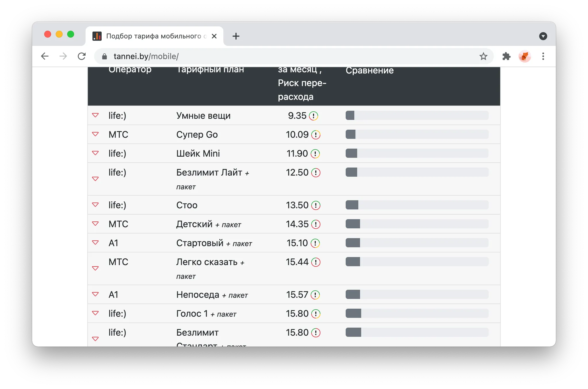588x389 pixels.
Task: Click the Сравнение column header
Action: [x=370, y=70]
